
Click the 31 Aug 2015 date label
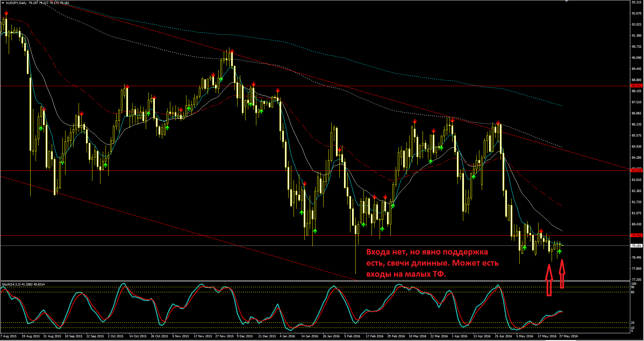pos(52,336)
